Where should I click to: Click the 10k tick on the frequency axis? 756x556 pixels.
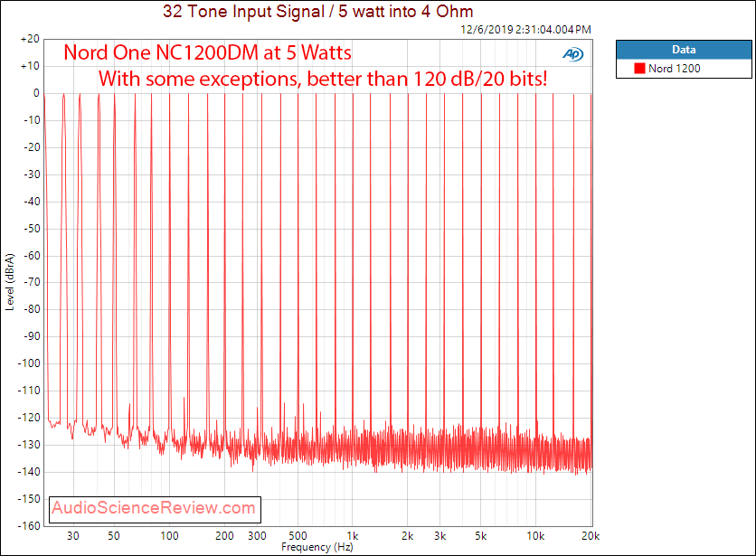535,536
